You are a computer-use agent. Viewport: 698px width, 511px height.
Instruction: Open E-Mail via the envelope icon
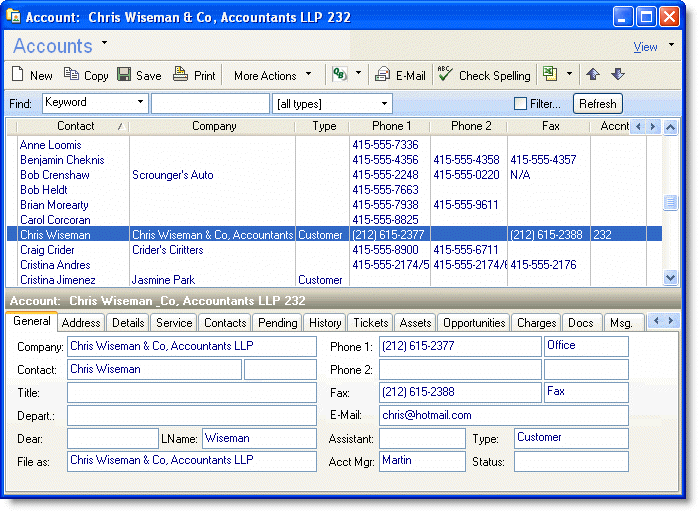[382, 75]
